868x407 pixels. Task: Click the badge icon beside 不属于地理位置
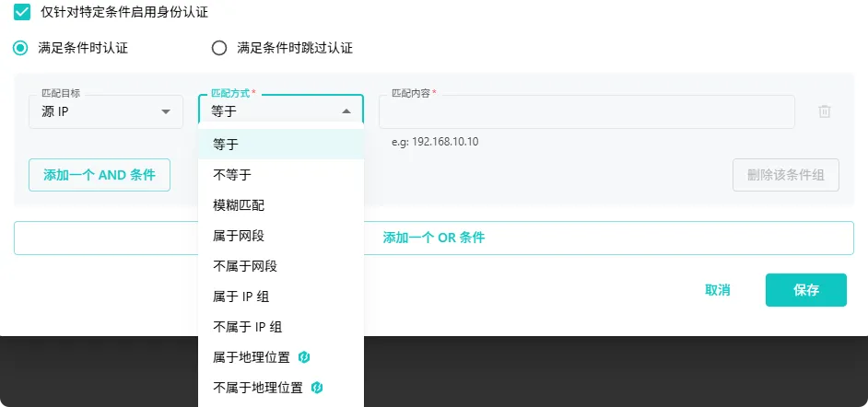coord(316,388)
